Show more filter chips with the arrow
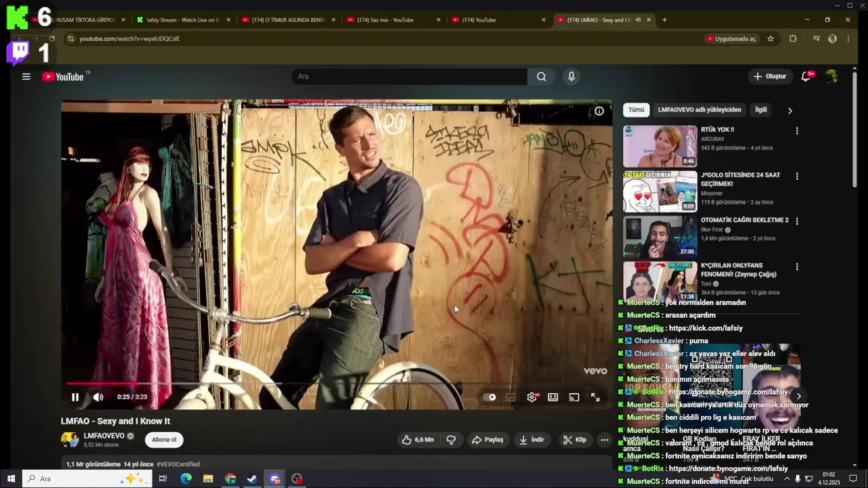868x488 pixels. [x=789, y=110]
